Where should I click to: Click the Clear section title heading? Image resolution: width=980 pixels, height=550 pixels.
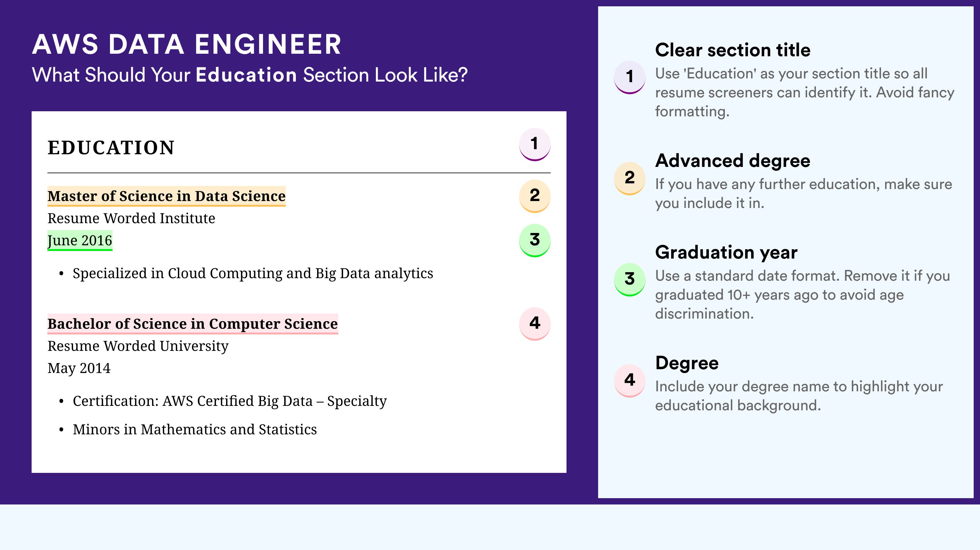click(733, 50)
